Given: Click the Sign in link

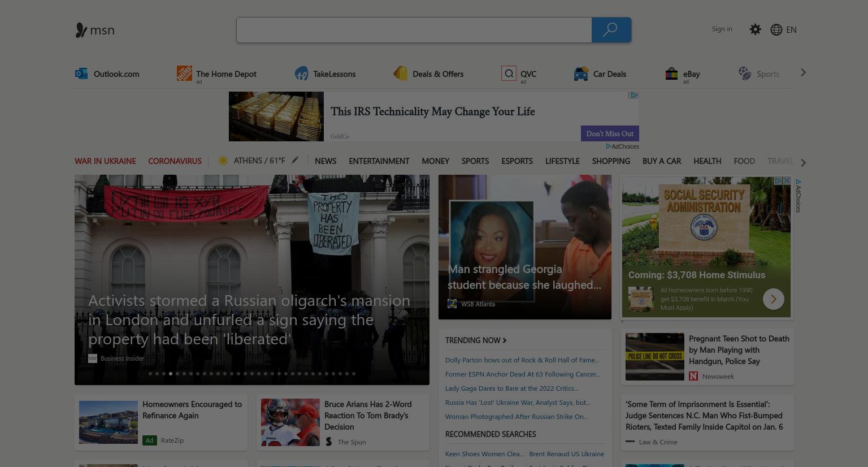Looking at the screenshot, I should 722,29.
